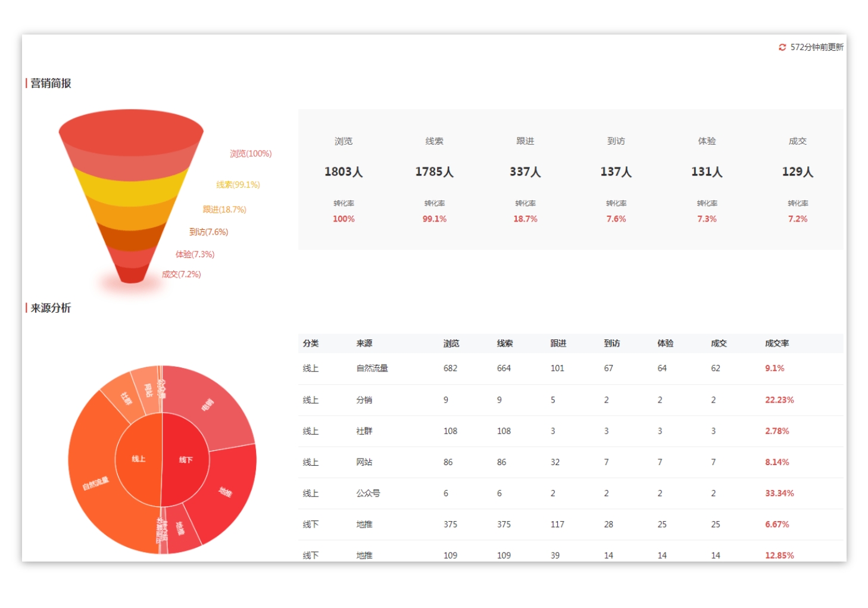Select the 分销 row in source table
This screenshot has width=868, height=608.
[364, 400]
